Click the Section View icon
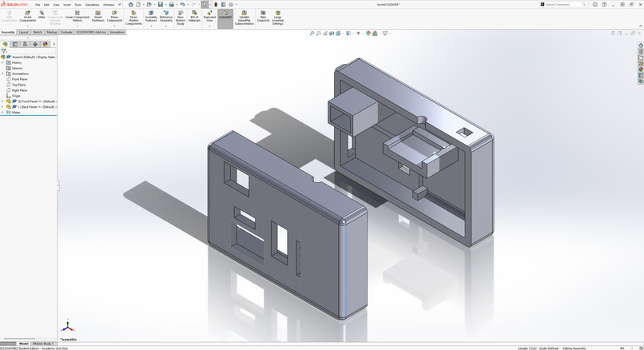 tap(332, 34)
